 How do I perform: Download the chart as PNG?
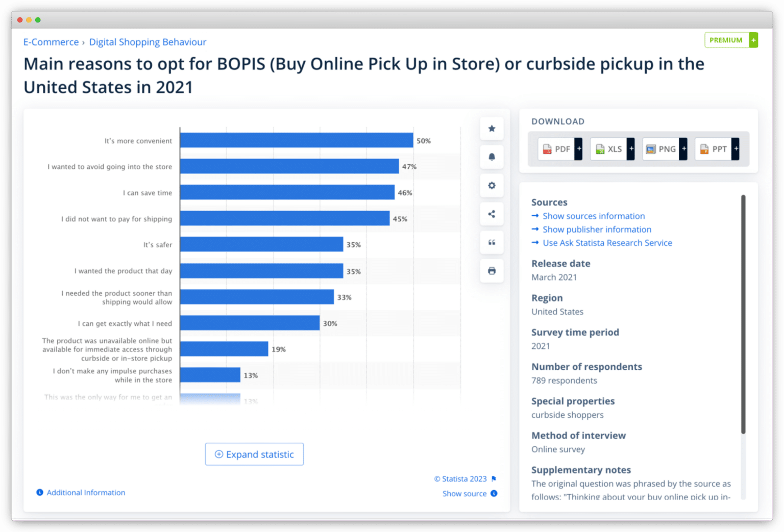pos(660,149)
